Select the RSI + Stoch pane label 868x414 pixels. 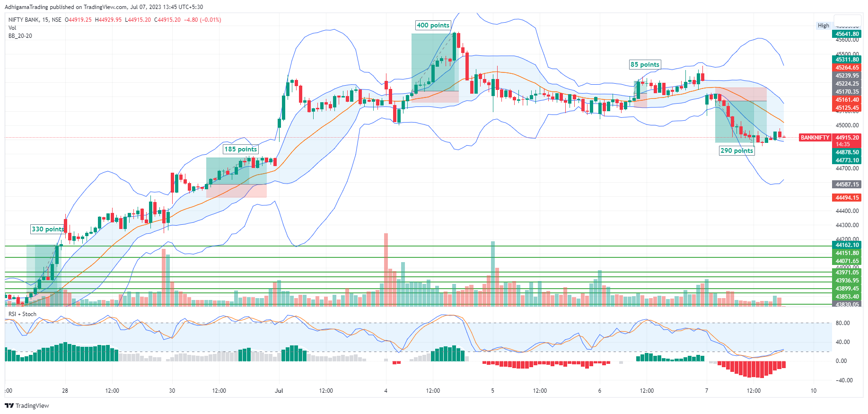click(22, 314)
